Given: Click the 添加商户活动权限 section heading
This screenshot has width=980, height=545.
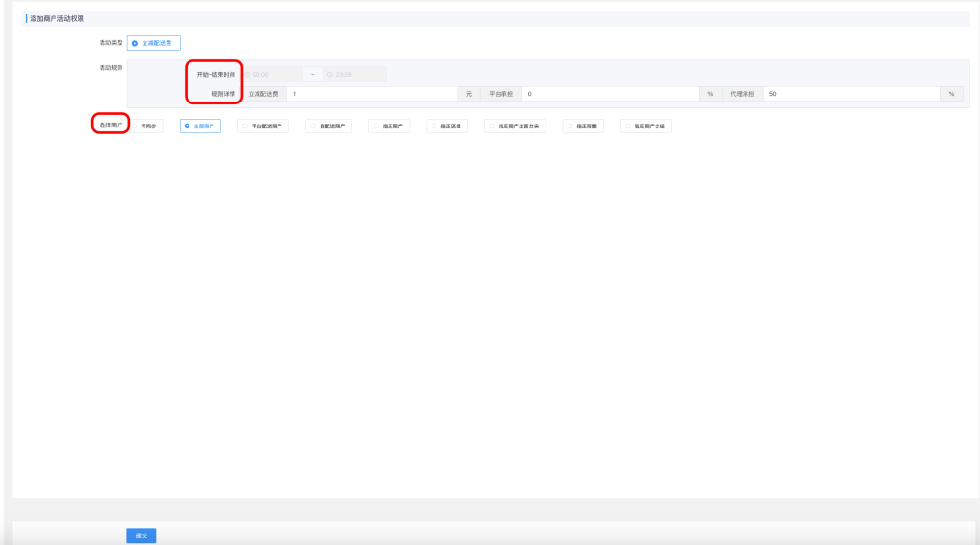Looking at the screenshot, I should 57,19.
